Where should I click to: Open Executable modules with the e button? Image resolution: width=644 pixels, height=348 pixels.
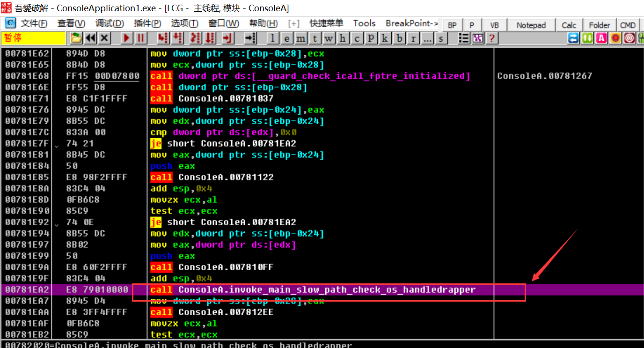[x=287, y=38]
